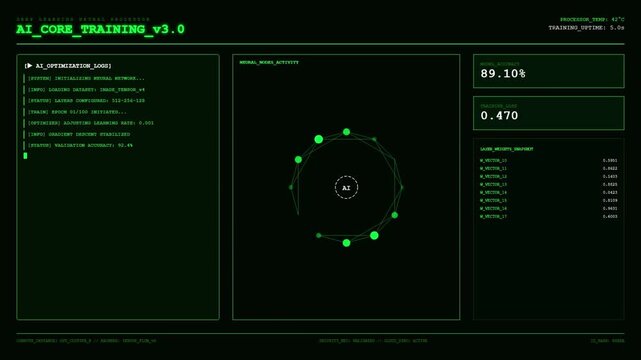Select the W_VECTOR_12 row
641x360 pixels.
549,177
